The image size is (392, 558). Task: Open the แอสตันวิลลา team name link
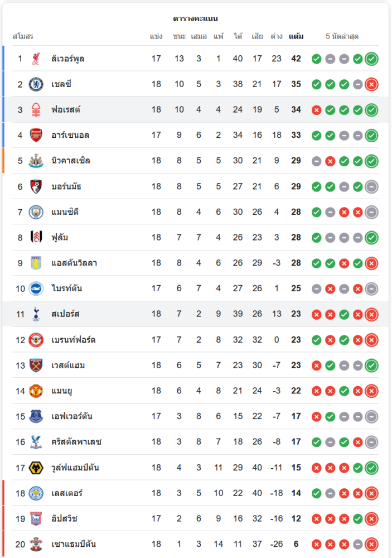click(x=74, y=263)
